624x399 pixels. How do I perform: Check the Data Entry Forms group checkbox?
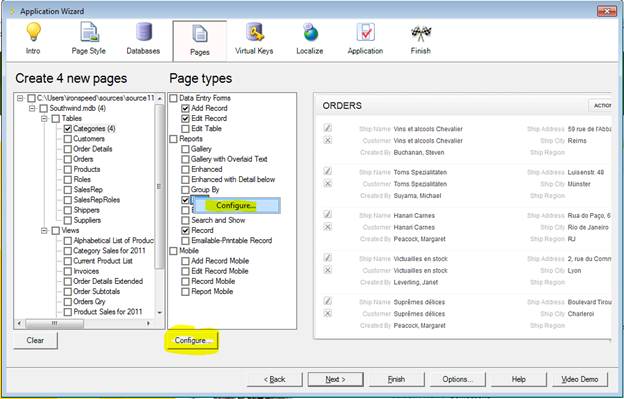pos(173,98)
